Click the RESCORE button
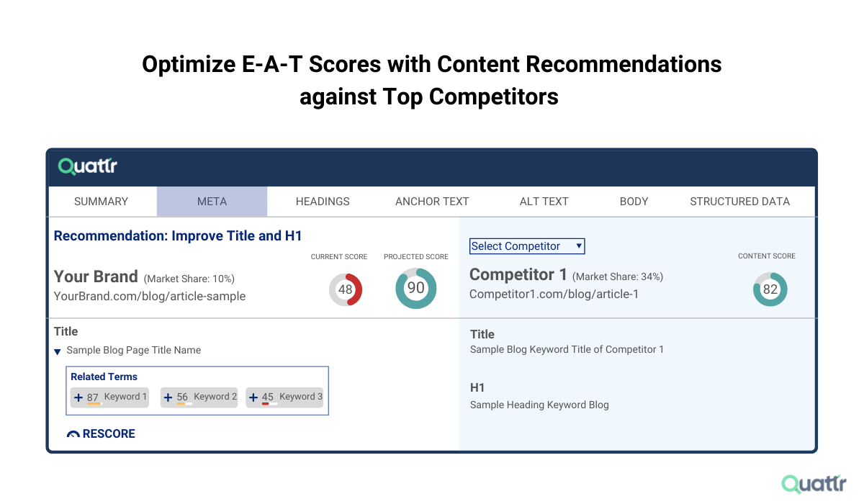 (x=101, y=434)
